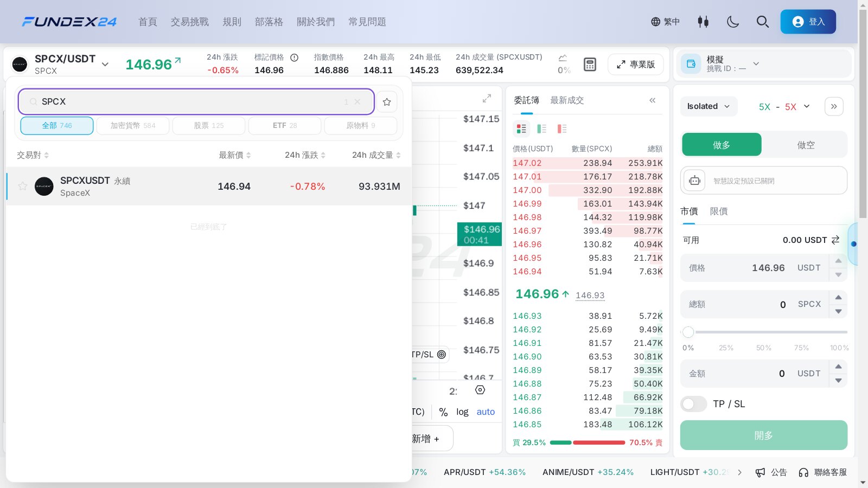Filter favorites with star button beside search

(387, 102)
